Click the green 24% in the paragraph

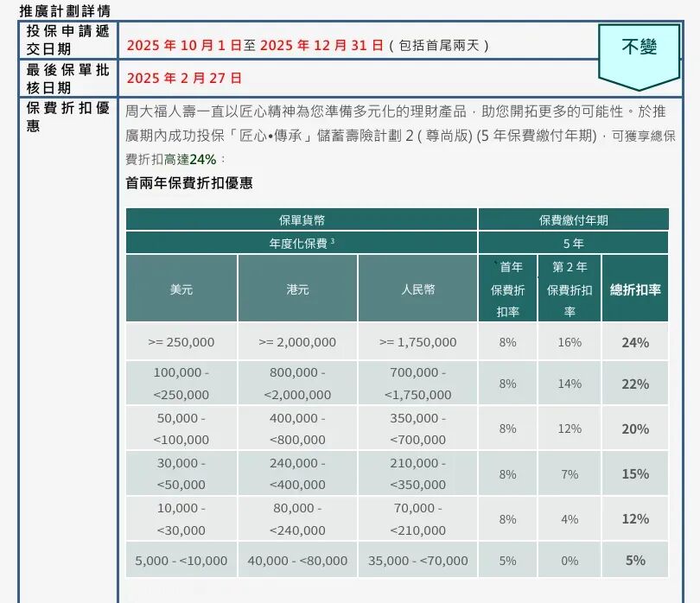[202, 159]
